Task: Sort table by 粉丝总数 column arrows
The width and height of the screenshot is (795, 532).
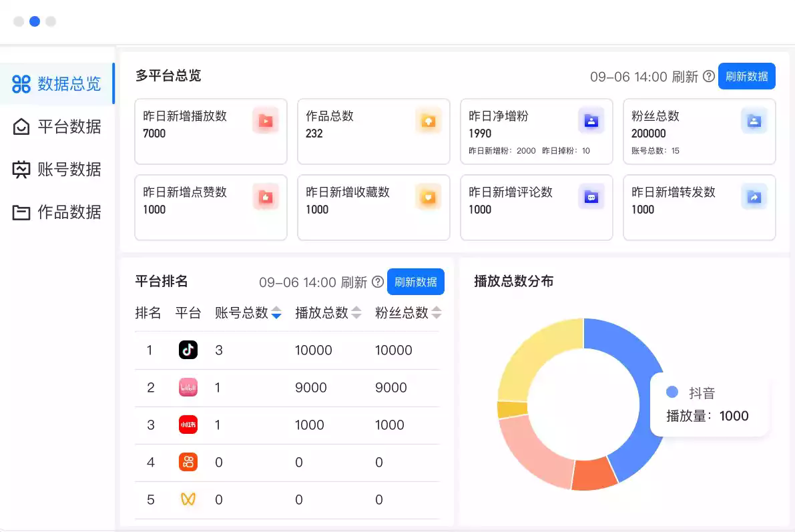Action: pos(437,313)
